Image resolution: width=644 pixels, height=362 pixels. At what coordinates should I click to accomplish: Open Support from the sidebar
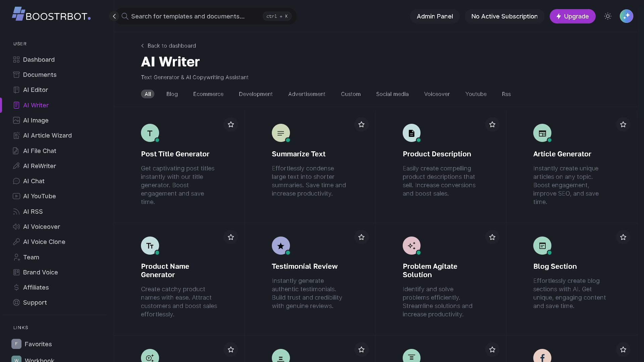click(x=30, y=303)
